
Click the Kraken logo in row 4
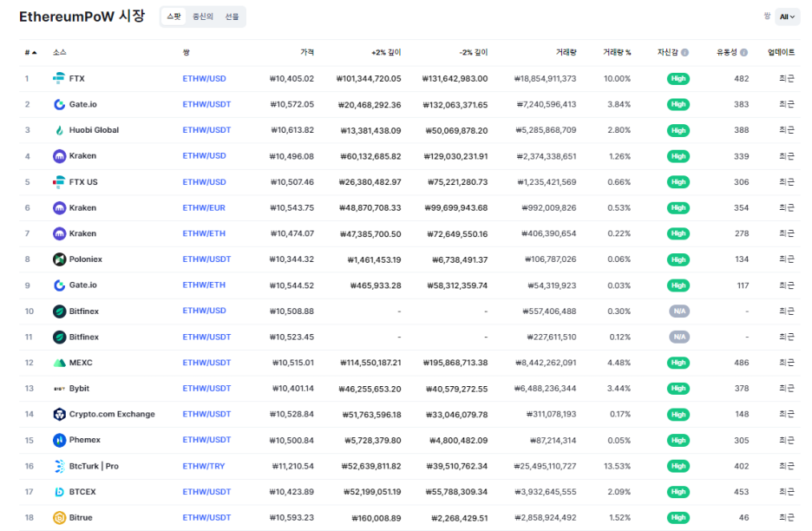click(59, 156)
